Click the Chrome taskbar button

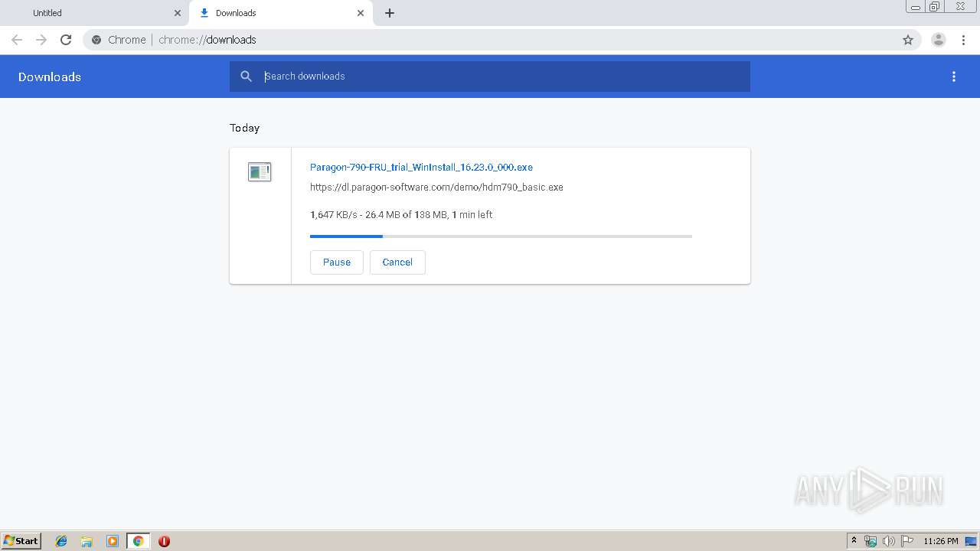point(138,541)
